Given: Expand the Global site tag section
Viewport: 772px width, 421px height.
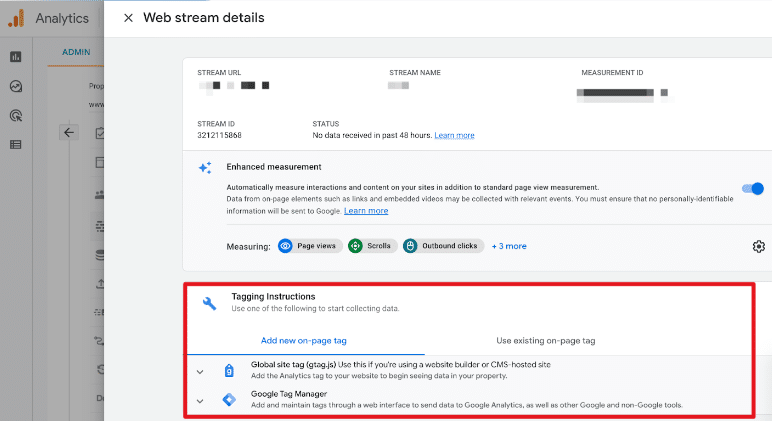Looking at the screenshot, I should point(200,371).
